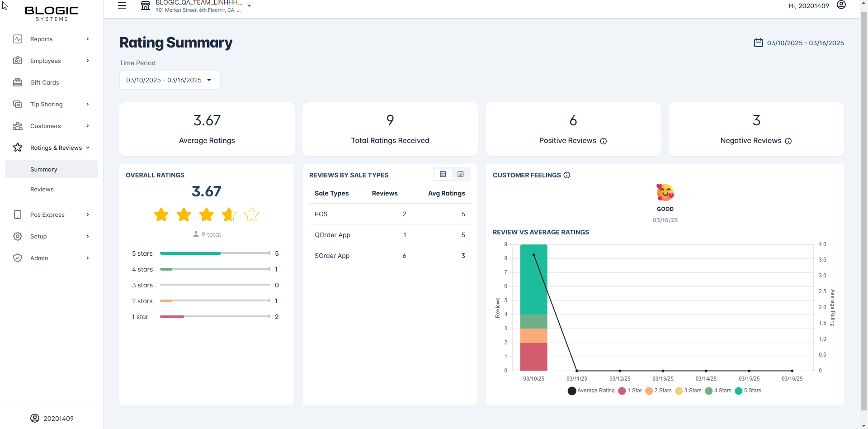Open the store selector dropdown arrow
The width and height of the screenshot is (868, 429).
click(249, 6)
